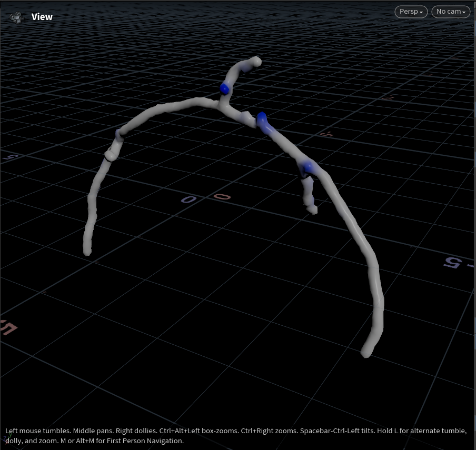Click the View tool label
The height and width of the screenshot is (450, 476).
pos(42,17)
